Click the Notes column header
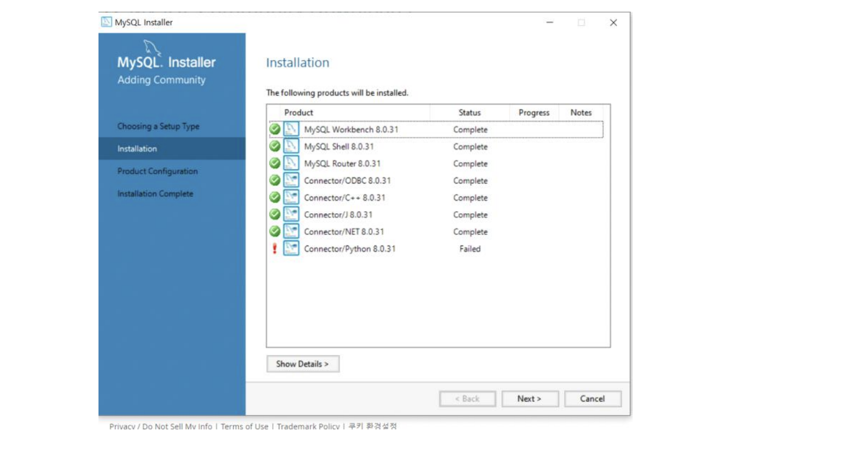868x450 pixels. (581, 113)
